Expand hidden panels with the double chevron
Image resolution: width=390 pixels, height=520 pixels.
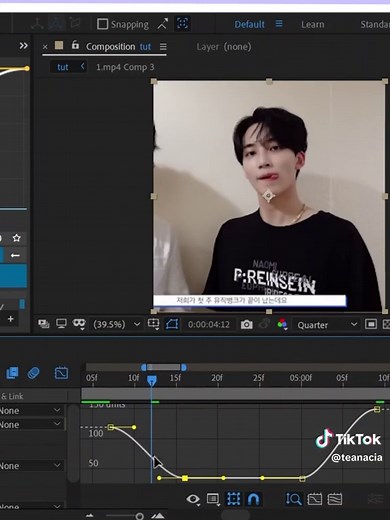(23, 46)
